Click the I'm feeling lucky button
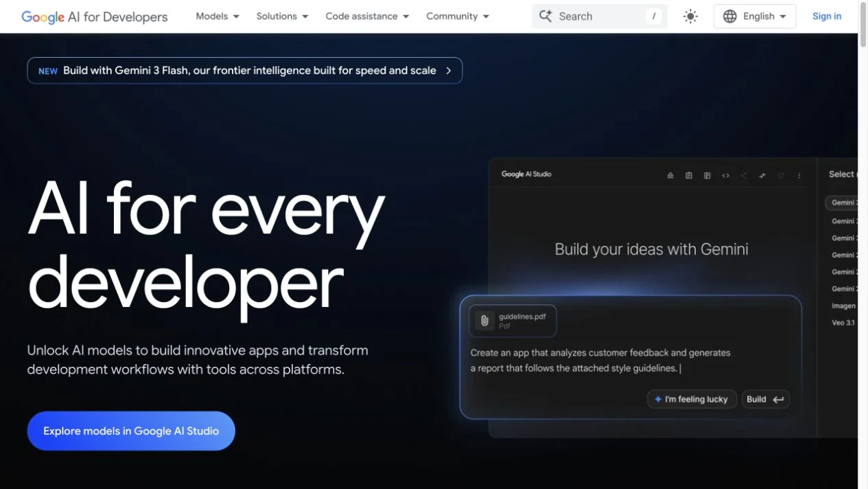 tap(692, 399)
